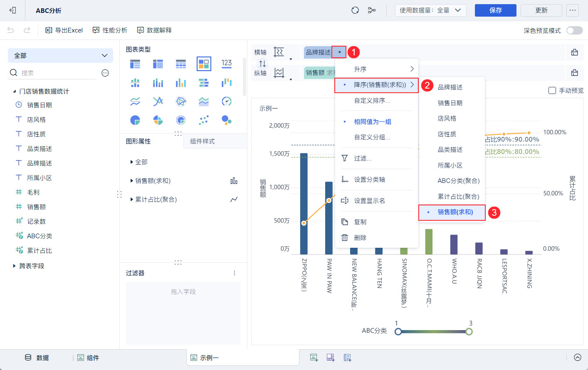Select the scatter plot chart type
Screen dimensions: 588x370
click(204, 120)
